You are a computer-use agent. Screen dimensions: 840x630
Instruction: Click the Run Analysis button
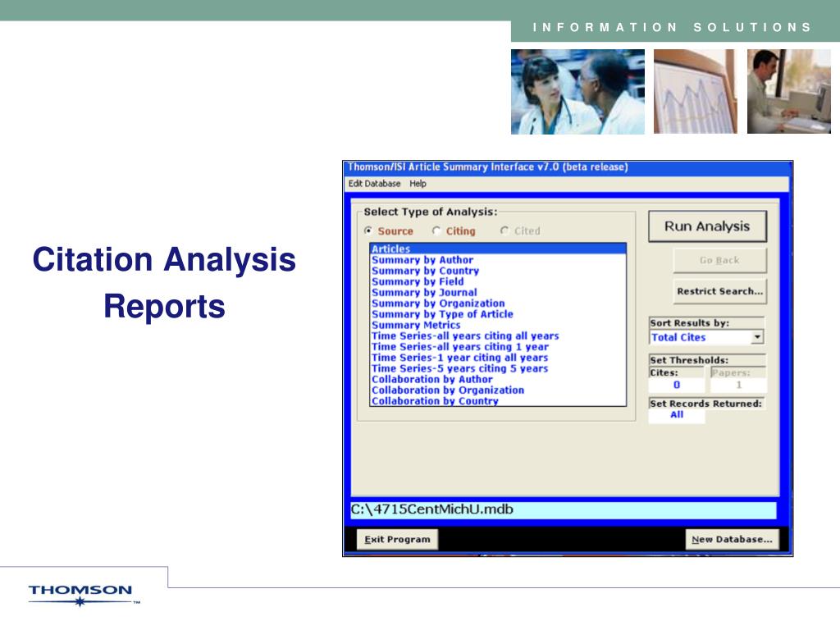(707, 226)
